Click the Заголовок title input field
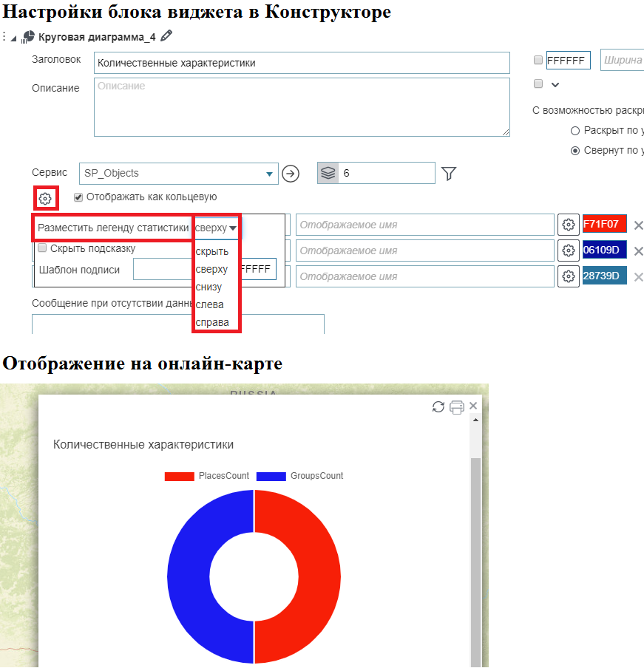This screenshot has width=644, height=668. point(302,63)
